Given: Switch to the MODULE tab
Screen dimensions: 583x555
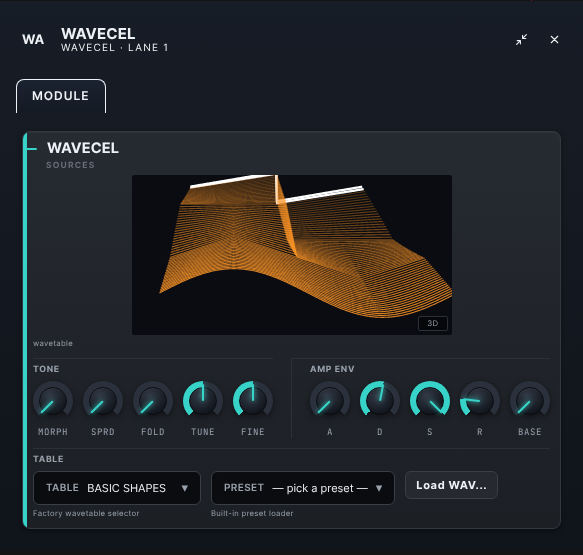Looking at the screenshot, I should click(61, 96).
